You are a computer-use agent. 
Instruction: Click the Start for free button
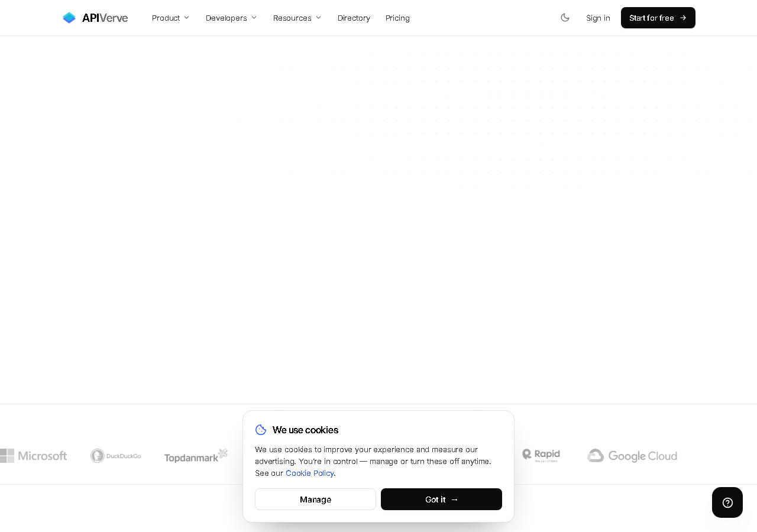(x=658, y=18)
